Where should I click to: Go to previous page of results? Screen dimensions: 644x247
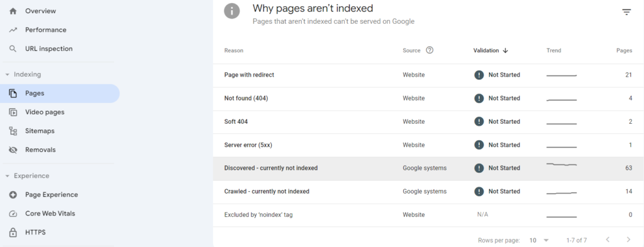click(x=608, y=239)
